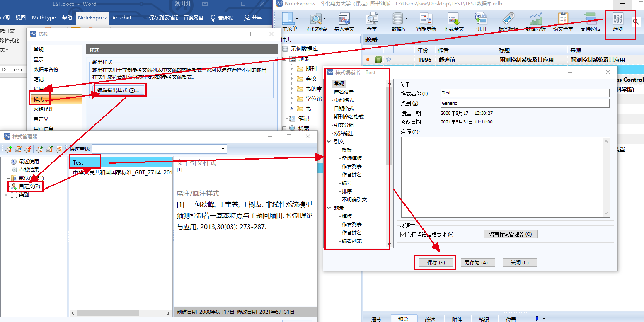Viewport: 644px width, 322px height.
Task: Click delete-style icon with red X in 样式管理器
Action: [28, 149]
